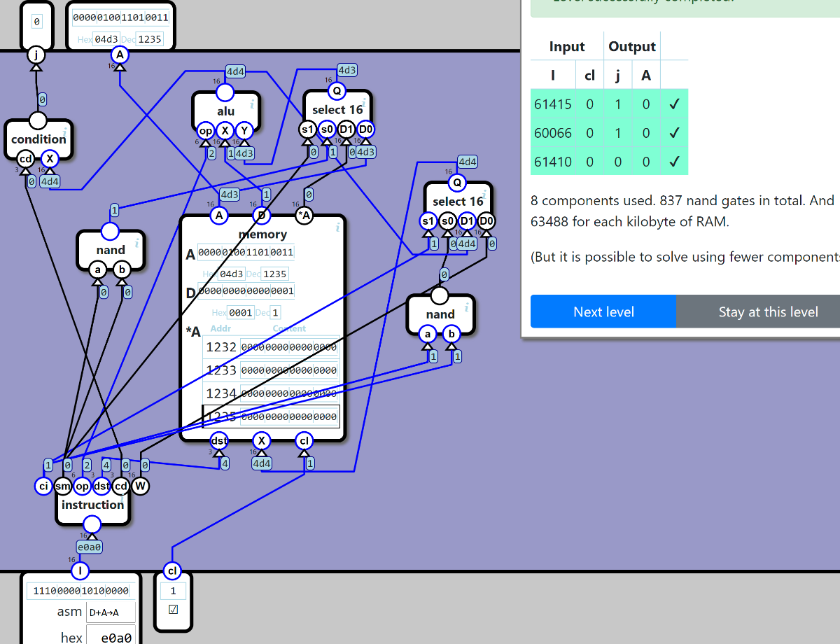The height and width of the screenshot is (644, 840).
Task: Click the e0a0 instruction output label
Action: tap(90, 547)
